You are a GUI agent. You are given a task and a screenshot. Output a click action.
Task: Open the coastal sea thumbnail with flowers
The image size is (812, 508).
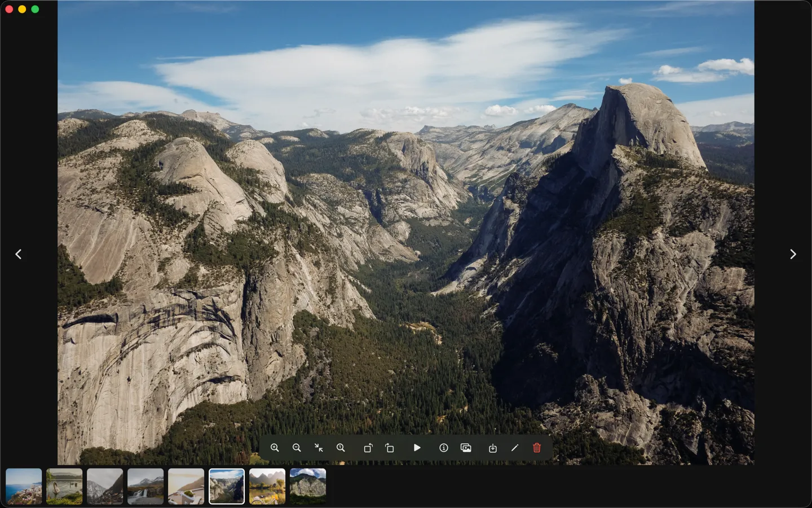click(x=24, y=486)
